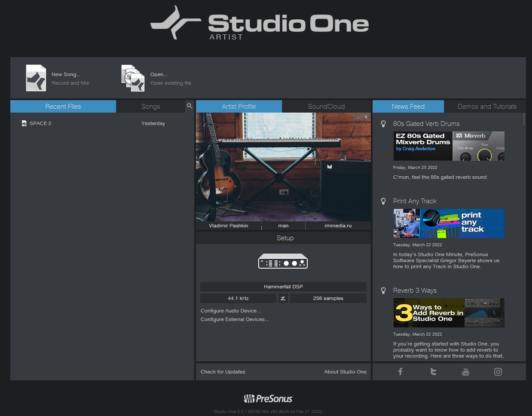Open the 3 Ways to Add Reverb thumbnail
This screenshot has height=416, width=532.
(x=449, y=313)
